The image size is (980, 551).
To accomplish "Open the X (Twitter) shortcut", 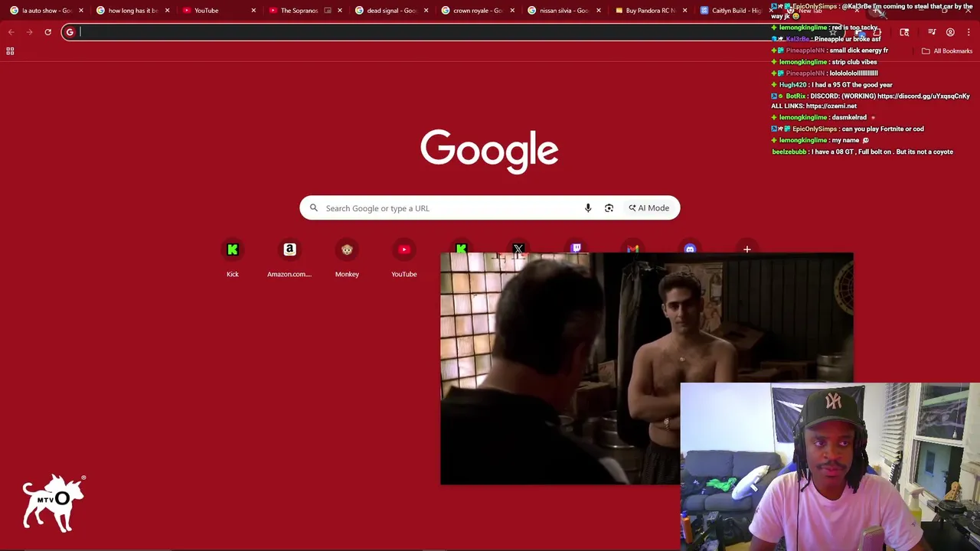I will pyautogui.click(x=518, y=246).
